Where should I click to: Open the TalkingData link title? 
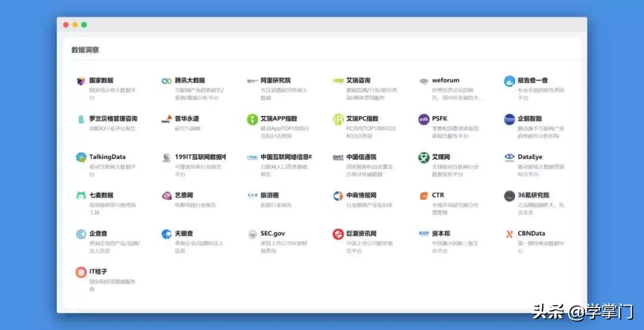point(107,157)
